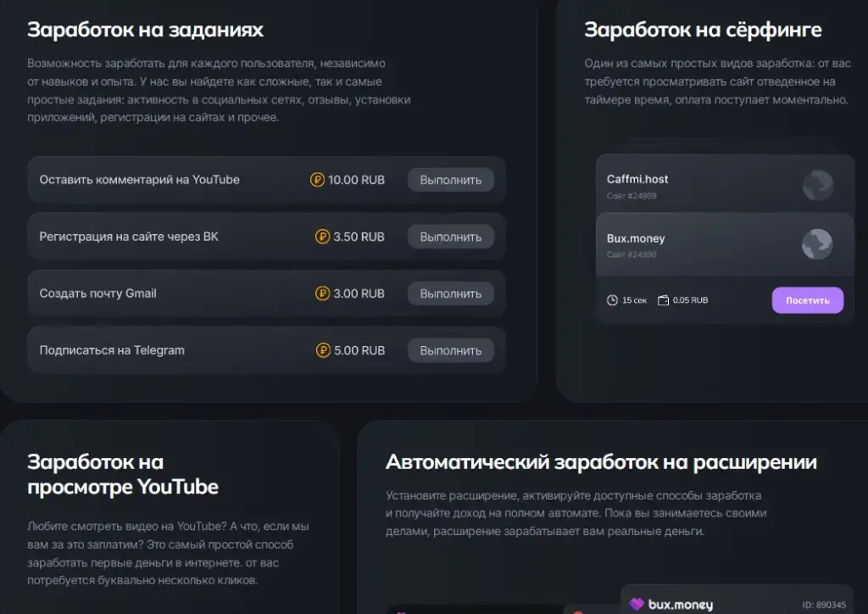
Task: Click Выполнить for the YouTube comment task
Action: 451,180
